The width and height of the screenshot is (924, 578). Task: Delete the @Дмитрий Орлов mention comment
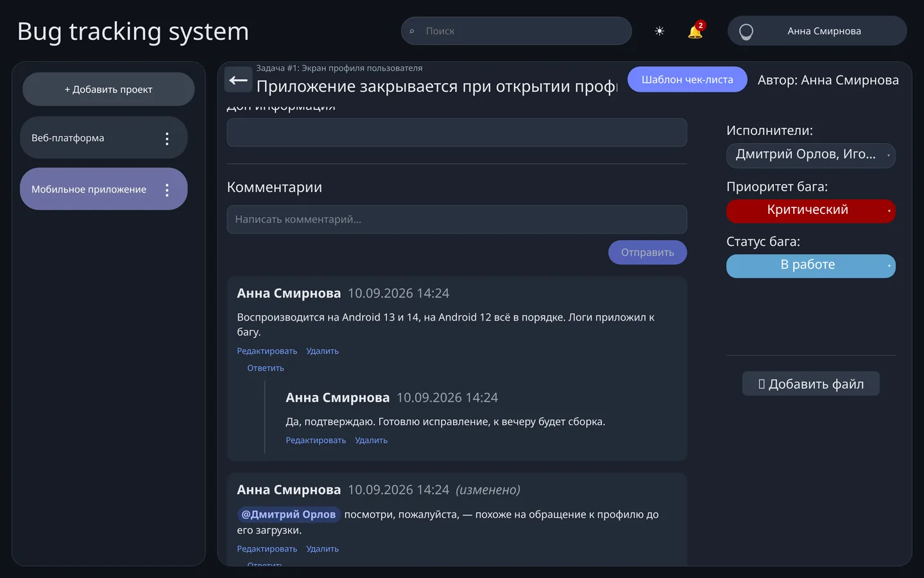click(x=322, y=549)
